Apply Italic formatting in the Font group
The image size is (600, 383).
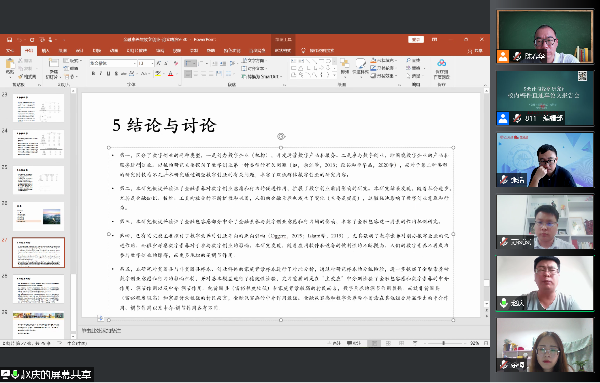point(101,73)
